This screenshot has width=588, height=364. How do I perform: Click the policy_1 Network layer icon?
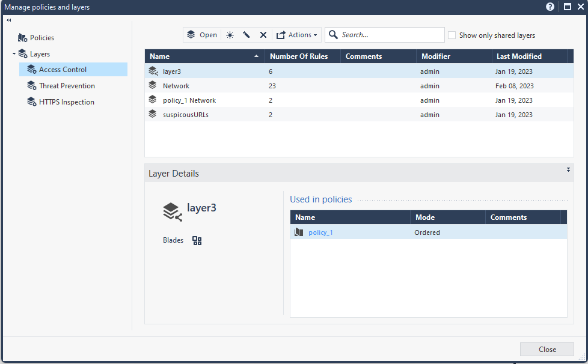(x=153, y=100)
